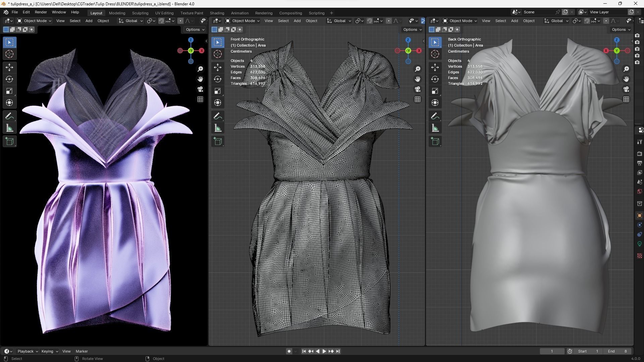Viewport: 644px width, 362px height.
Task: Play the animation forward
Action: 324,351
